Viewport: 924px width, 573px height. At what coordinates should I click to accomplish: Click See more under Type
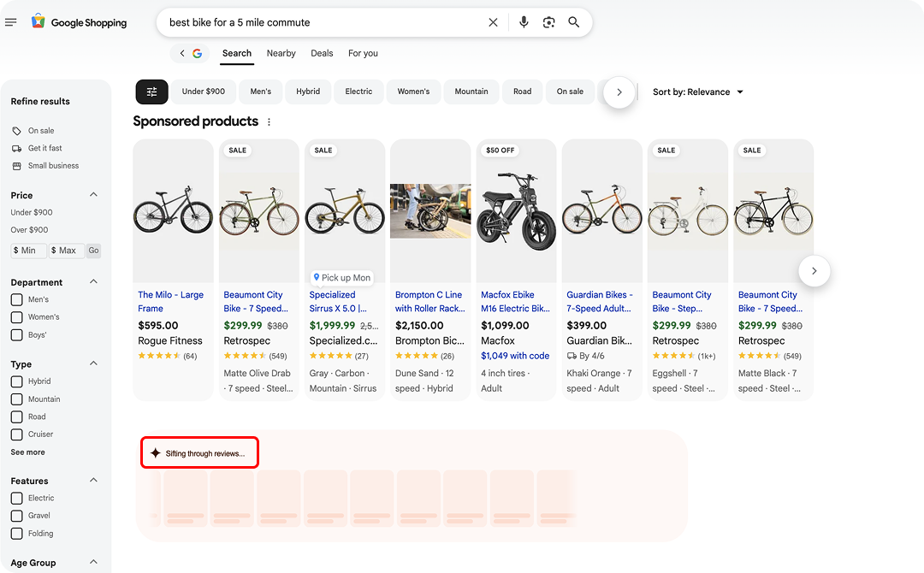click(x=27, y=452)
